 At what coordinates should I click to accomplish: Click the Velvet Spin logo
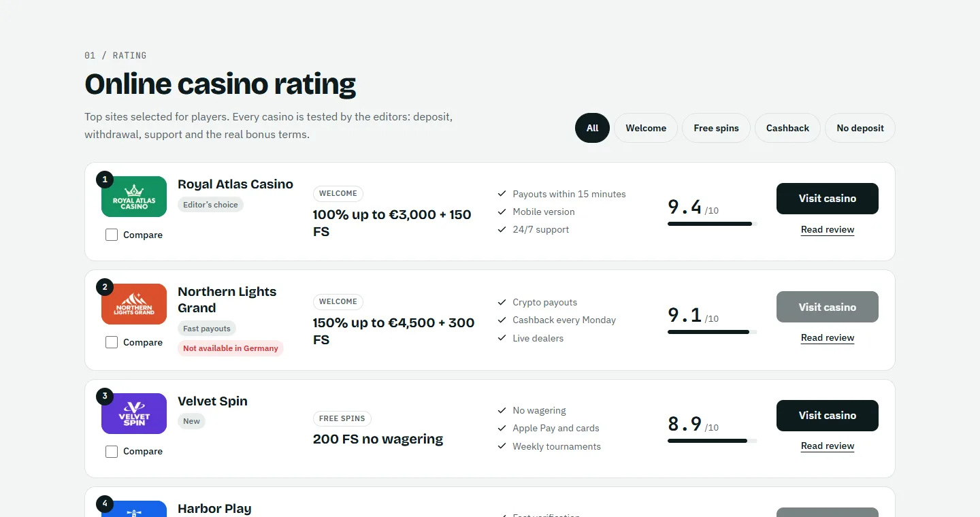(134, 414)
